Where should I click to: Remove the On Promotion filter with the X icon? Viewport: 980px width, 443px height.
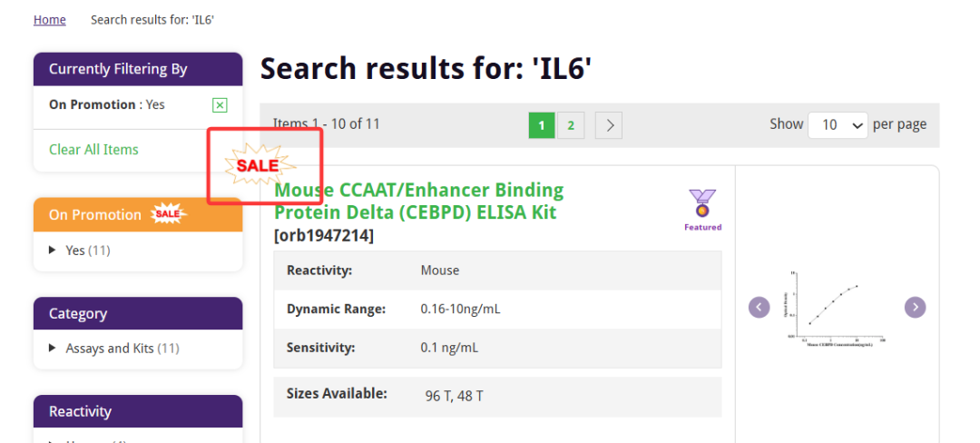point(220,105)
